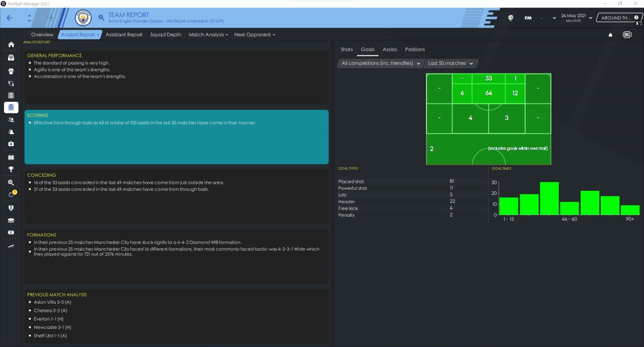Open the Aston Villa 3-0 match link

(x=52, y=302)
